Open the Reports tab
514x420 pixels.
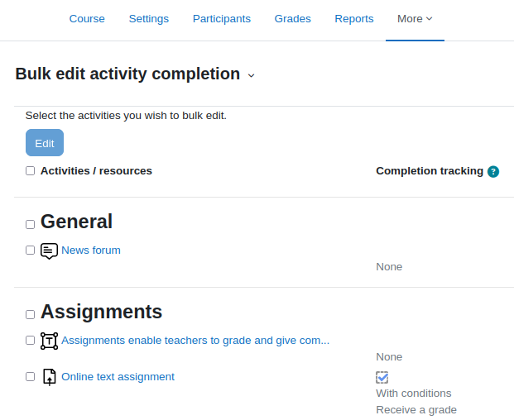point(354,19)
